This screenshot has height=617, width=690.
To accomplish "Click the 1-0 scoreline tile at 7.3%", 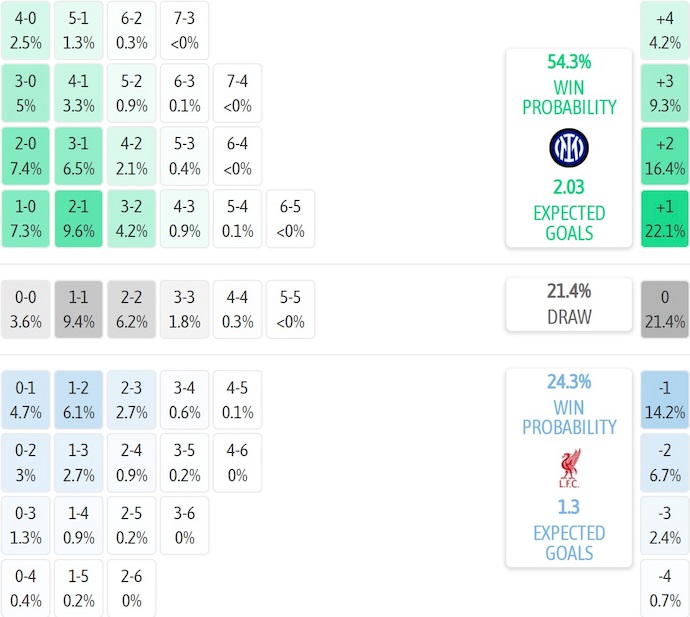I will click(x=26, y=218).
